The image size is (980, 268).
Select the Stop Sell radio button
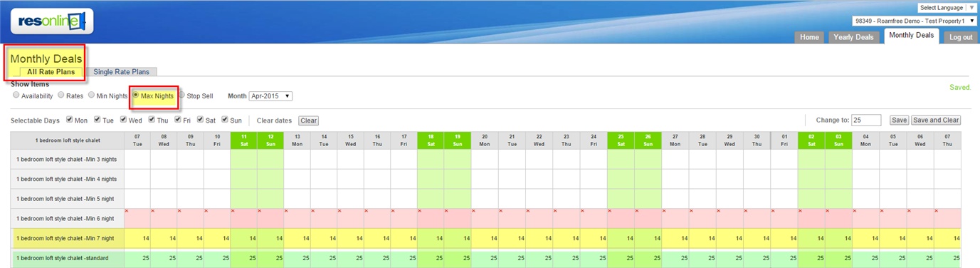pyautogui.click(x=181, y=95)
